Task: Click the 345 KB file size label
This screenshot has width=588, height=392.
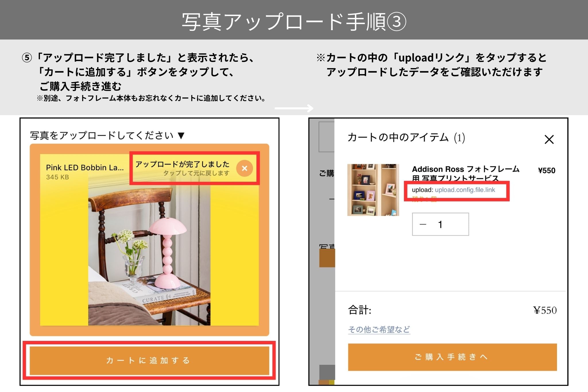Action: point(57,177)
